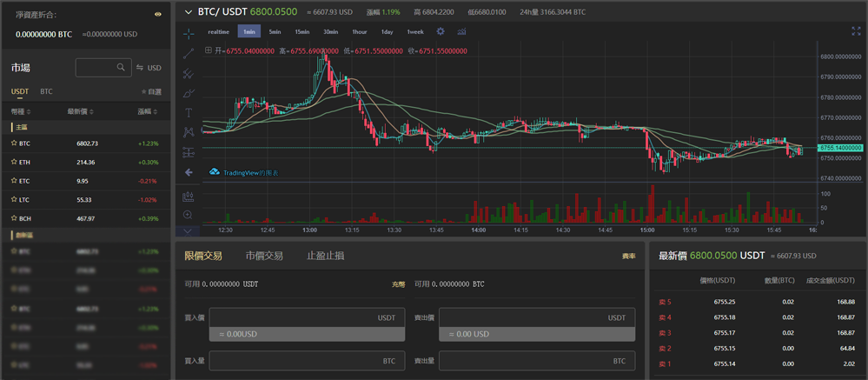
Task: Focus the 賣出量 sell amount field
Action: point(537,361)
